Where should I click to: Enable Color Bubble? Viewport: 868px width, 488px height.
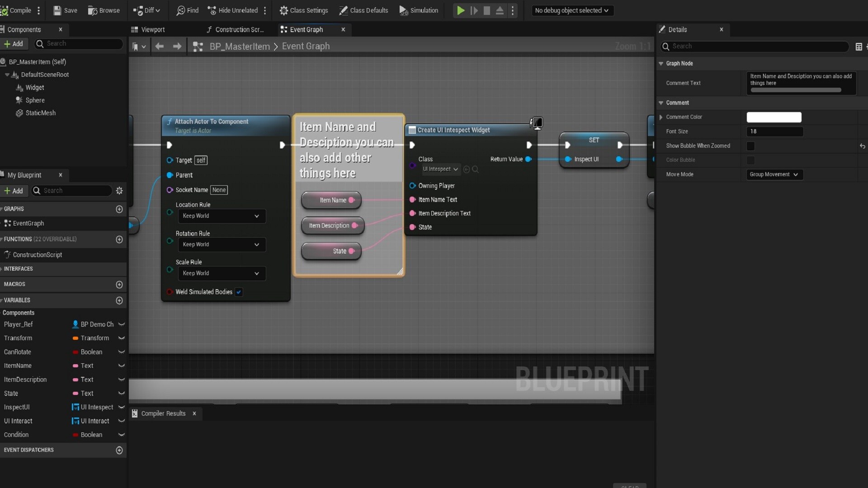point(751,160)
